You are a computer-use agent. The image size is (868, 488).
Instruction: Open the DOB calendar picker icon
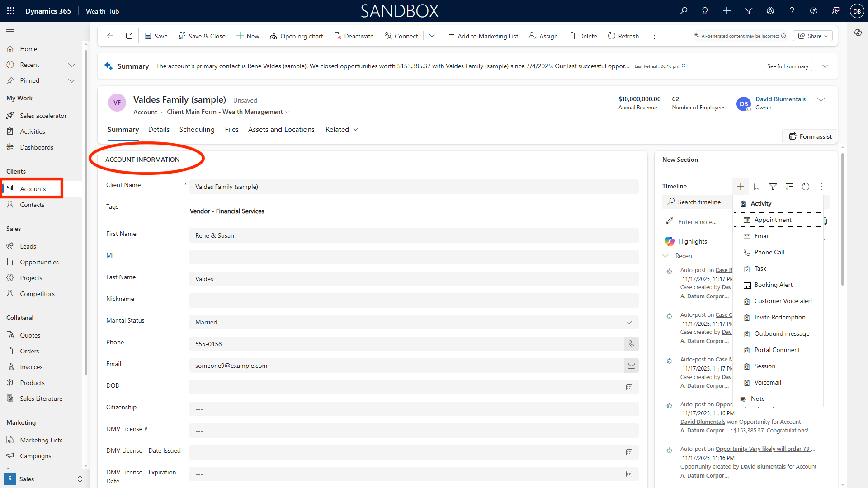[629, 387]
